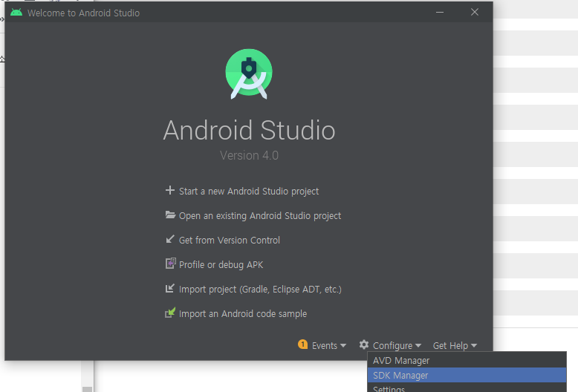Click the orange Events notification badge
The height and width of the screenshot is (392, 578).
tap(302, 344)
